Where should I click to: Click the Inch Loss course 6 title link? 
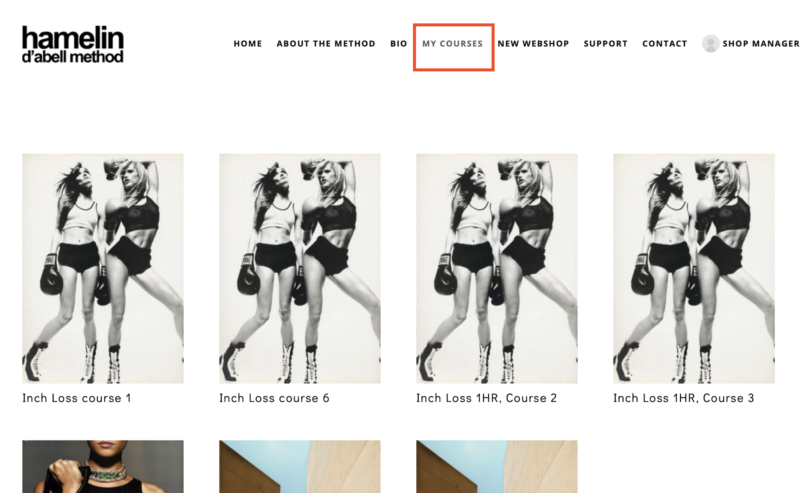click(274, 398)
